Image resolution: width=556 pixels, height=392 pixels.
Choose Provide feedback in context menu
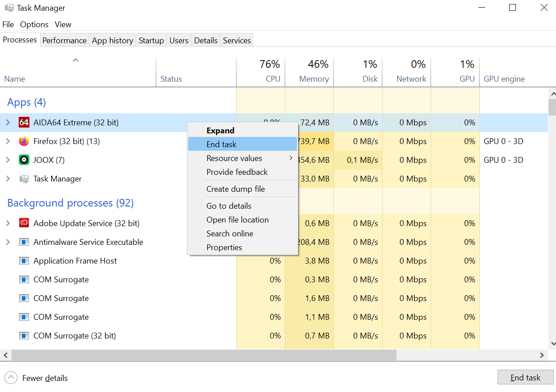pyautogui.click(x=243, y=172)
